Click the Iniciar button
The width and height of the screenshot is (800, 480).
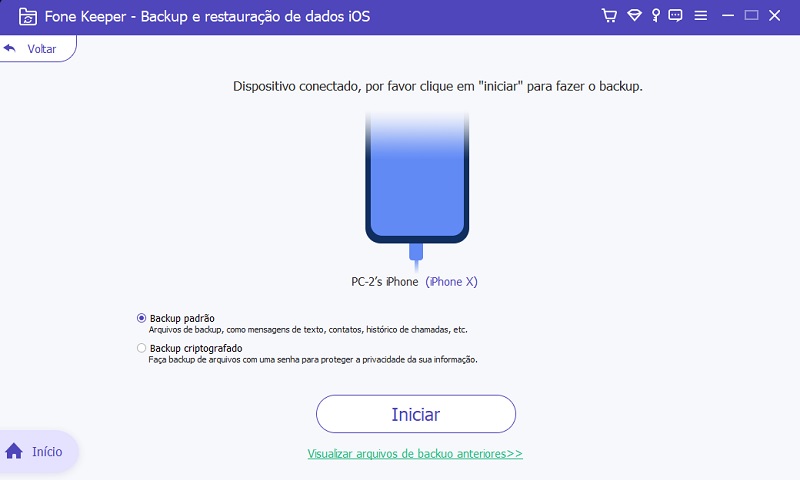pyautogui.click(x=416, y=414)
